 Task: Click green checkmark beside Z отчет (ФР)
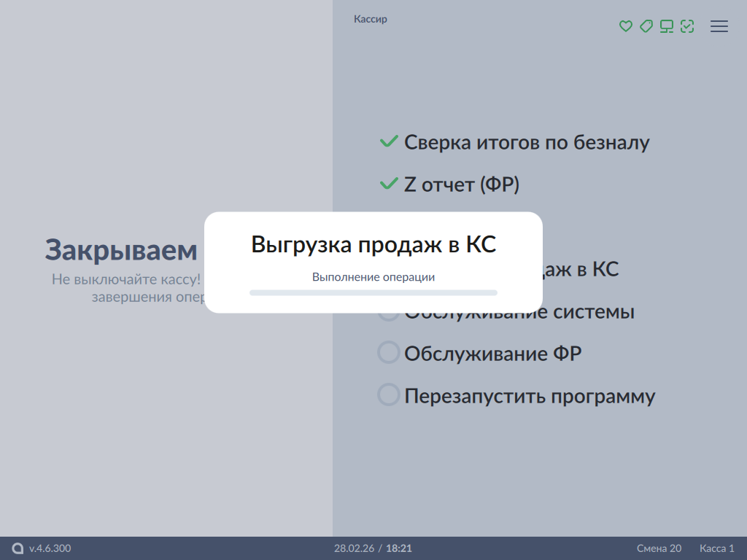click(388, 184)
